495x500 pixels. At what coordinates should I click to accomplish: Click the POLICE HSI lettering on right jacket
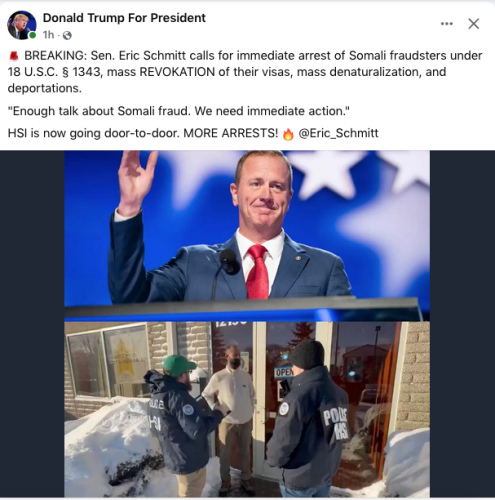tap(335, 424)
